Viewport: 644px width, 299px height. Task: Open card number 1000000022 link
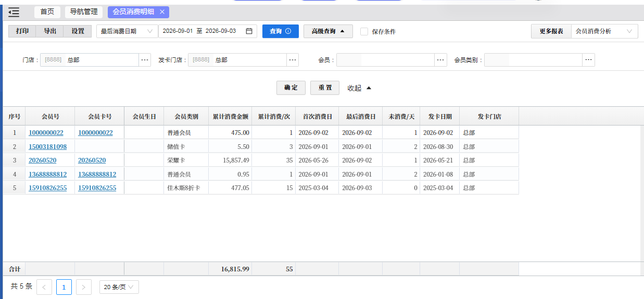pos(95,133)
